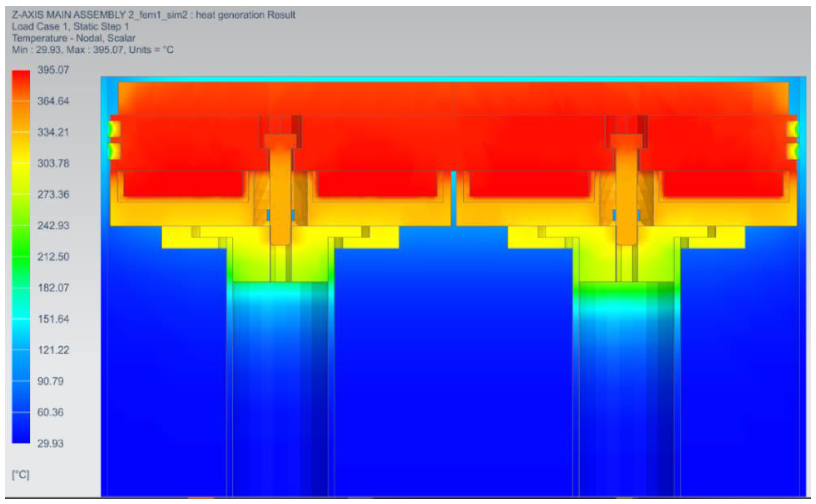816x504 pixels.
Task: Click the Load Case 1, Static Step 1 line
Action: [x=70, y=26]
